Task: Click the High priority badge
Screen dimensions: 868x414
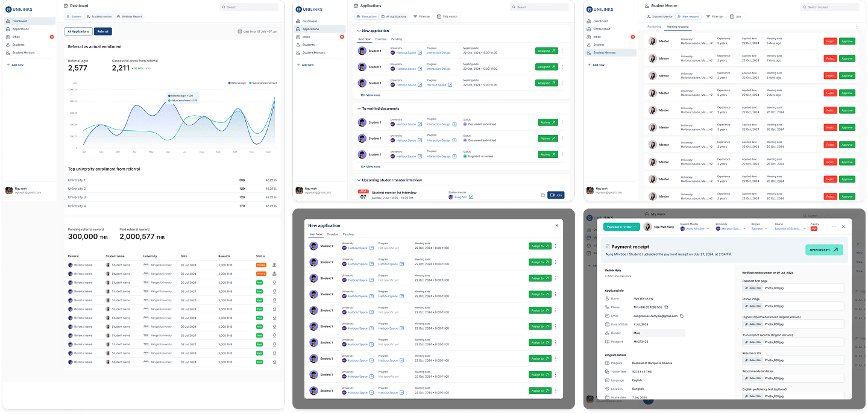Action: [814, 229]
